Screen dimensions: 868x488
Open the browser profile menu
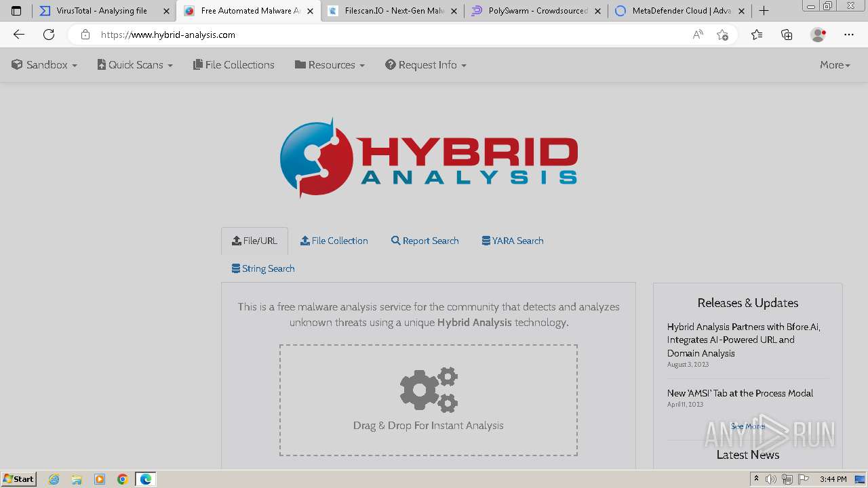pyautogui.click(x=818, y=35)
